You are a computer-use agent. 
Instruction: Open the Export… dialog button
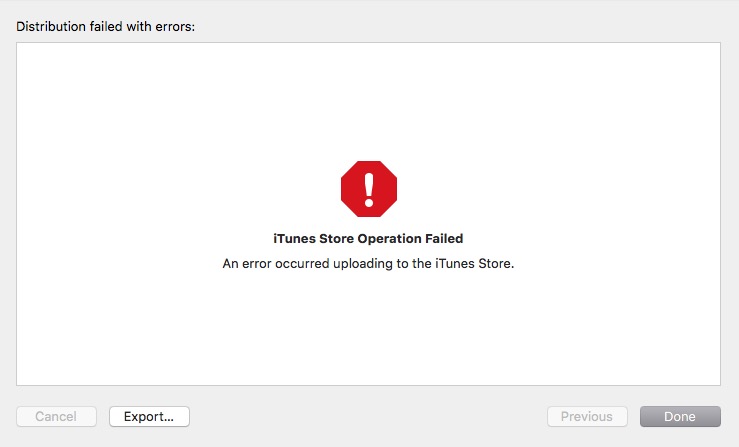(x=149, y=416)
